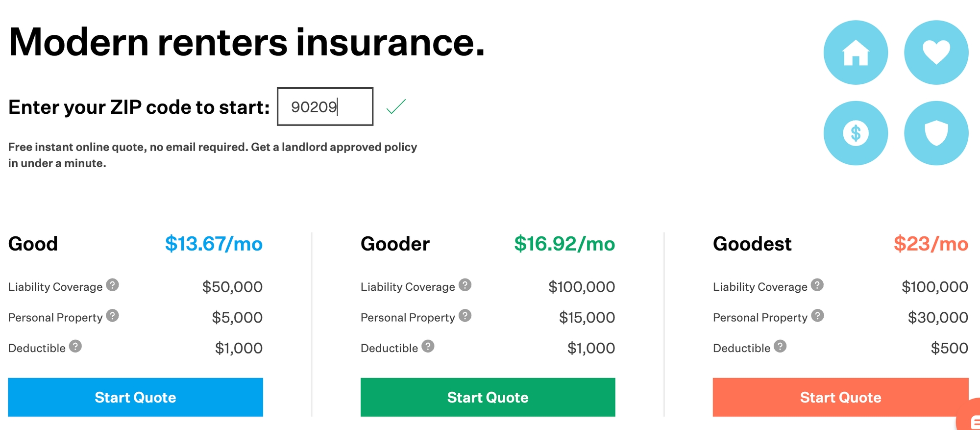Click the heart icon in the blue circle
This screenshot has height=430, width=980.
coord(936,52)
